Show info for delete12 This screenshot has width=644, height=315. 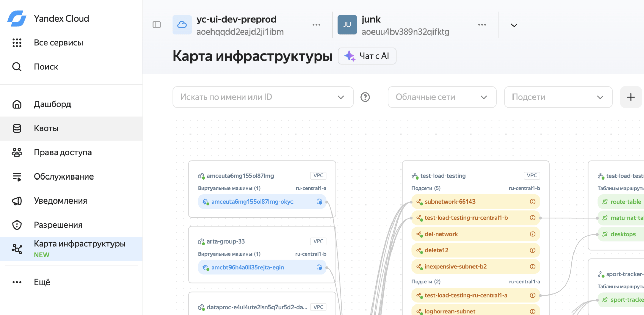[x=532, y=250]
